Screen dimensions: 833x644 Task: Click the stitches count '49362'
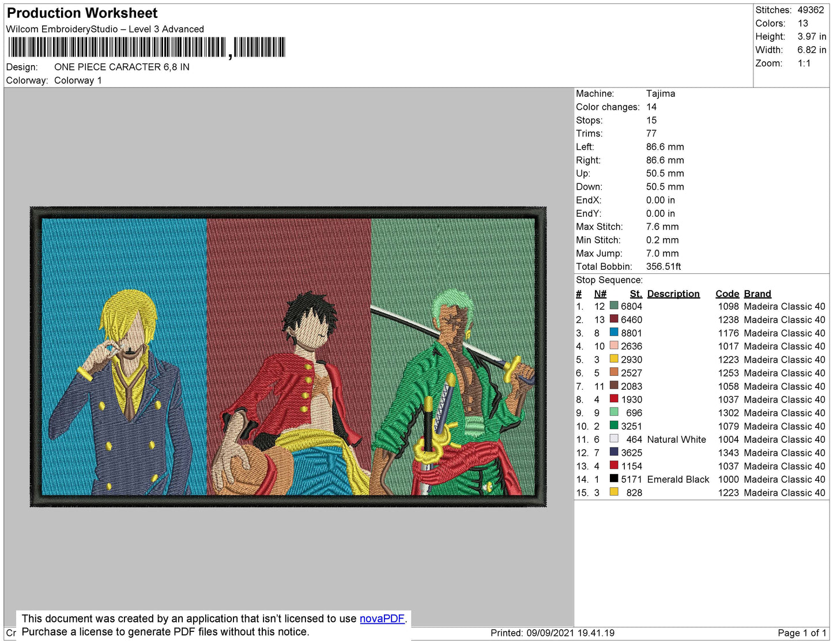[811, 10]
